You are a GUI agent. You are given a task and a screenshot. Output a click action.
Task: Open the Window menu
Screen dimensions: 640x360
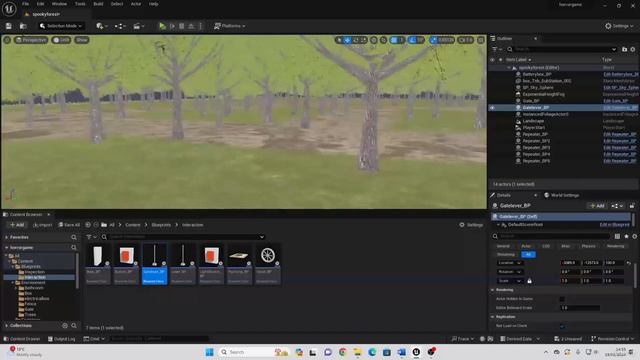click(x=59, y=4)
